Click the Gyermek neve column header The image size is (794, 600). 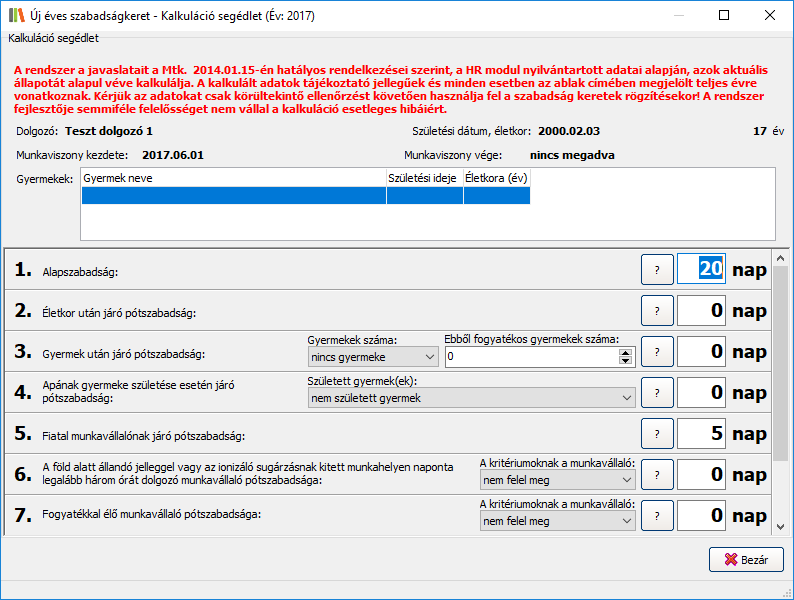tap(233, 177)
